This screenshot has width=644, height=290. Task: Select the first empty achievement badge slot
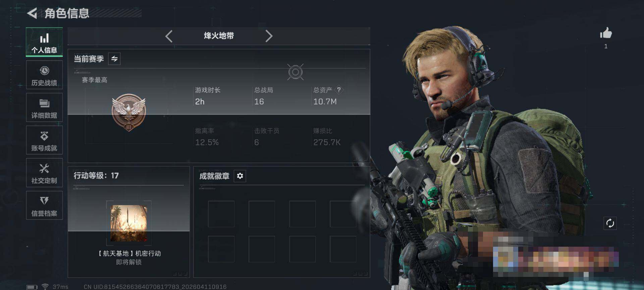click(x=221, y=214)
